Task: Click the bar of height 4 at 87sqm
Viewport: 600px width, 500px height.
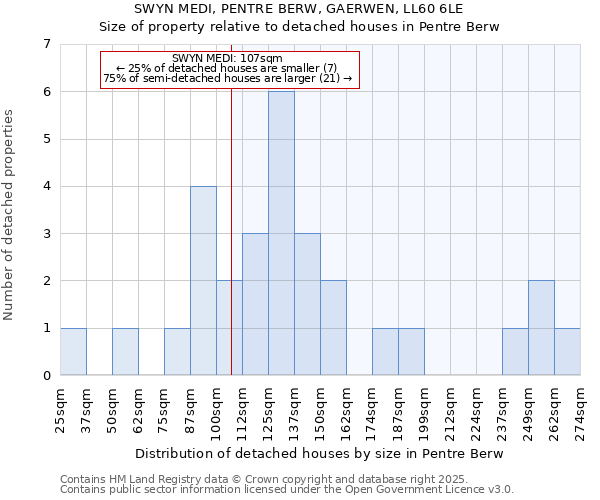Action: (x=204, y=280)
